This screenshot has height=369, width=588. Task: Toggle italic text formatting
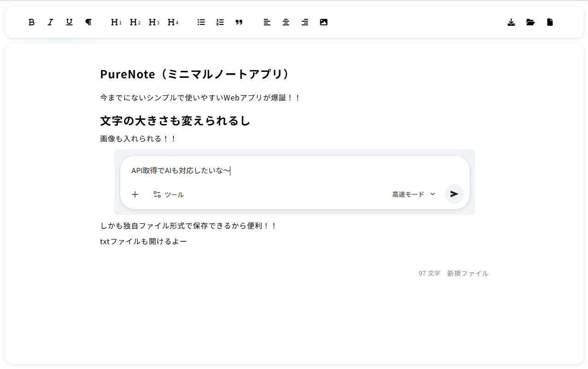pos(50,22)
